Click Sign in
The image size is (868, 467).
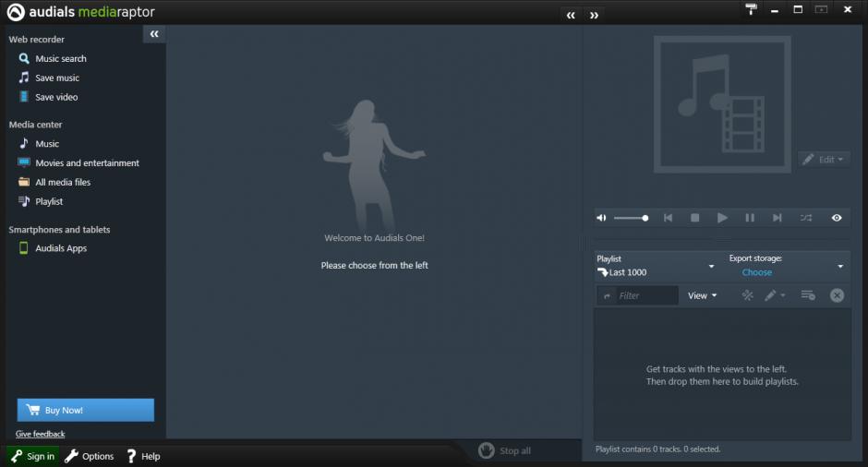[32, 456]
